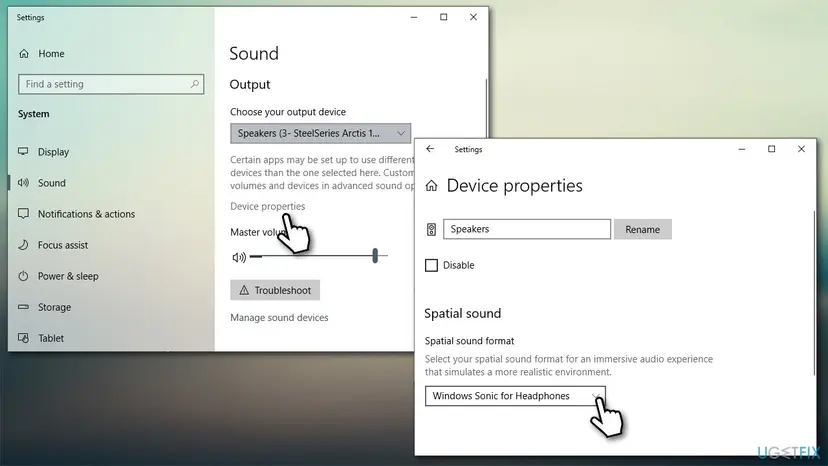Click the Device properties window scrollbar
Screen dimensions: 828x466
coord(814,293)
